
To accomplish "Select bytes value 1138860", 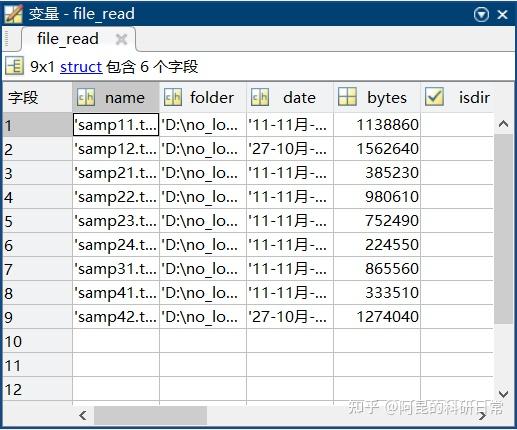I will point(377,125).
